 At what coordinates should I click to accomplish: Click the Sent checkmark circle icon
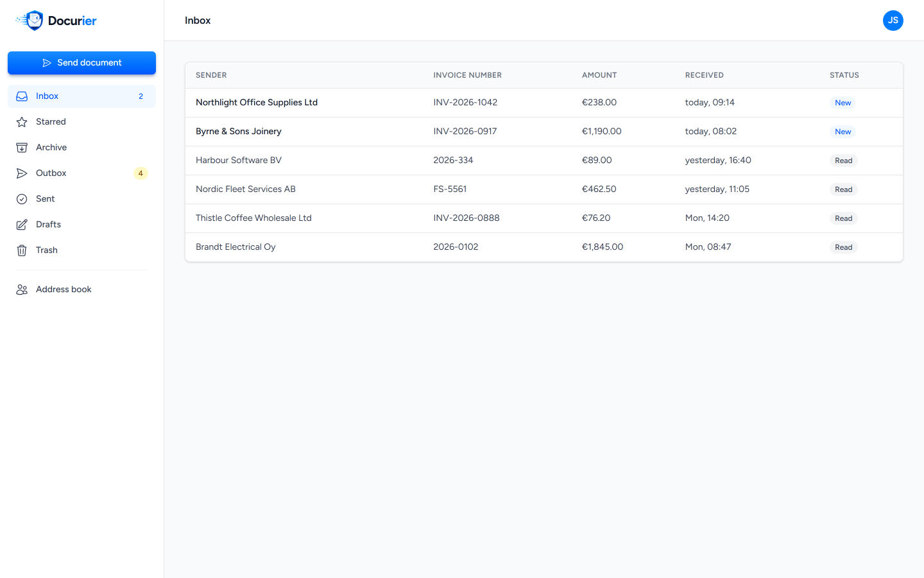(x=22, y=199)
